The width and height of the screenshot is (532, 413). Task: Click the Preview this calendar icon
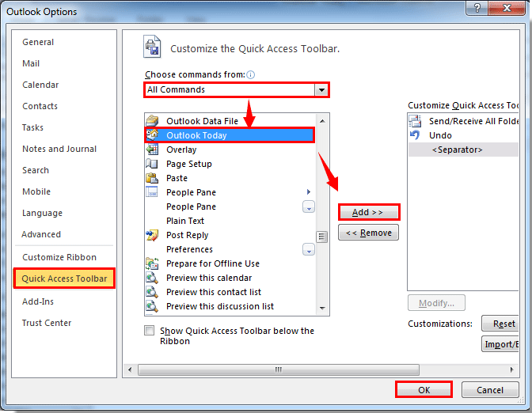pyautogui.click(x=152, y=278)
